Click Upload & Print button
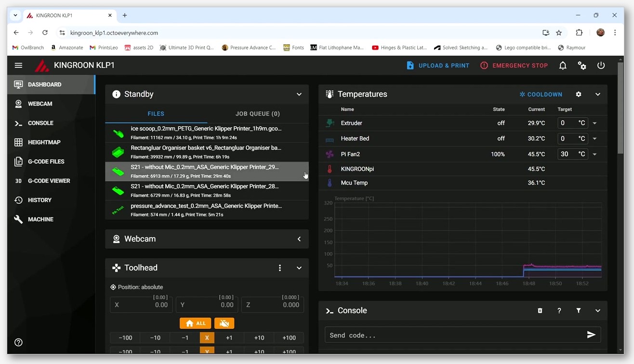 438,65
